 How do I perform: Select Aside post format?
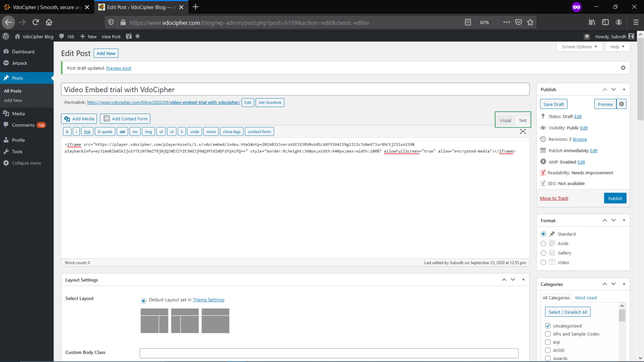point(543,243)
